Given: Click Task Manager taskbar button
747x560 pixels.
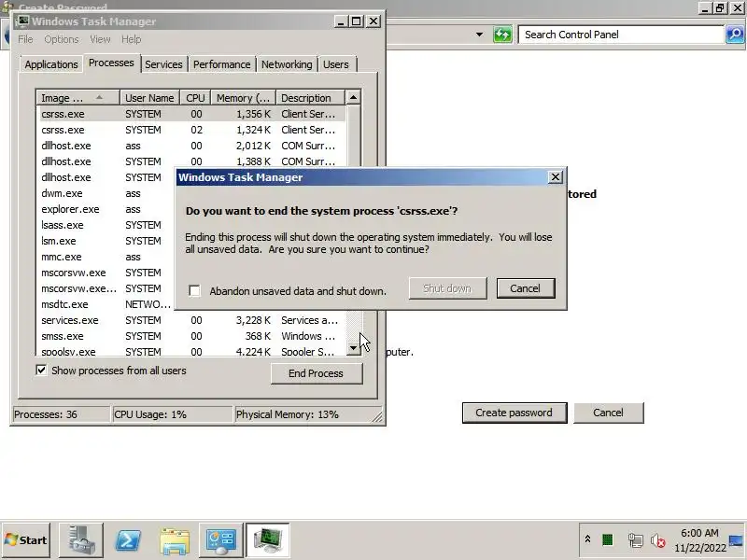Looking at the screenshot, I should pos(268,540).
